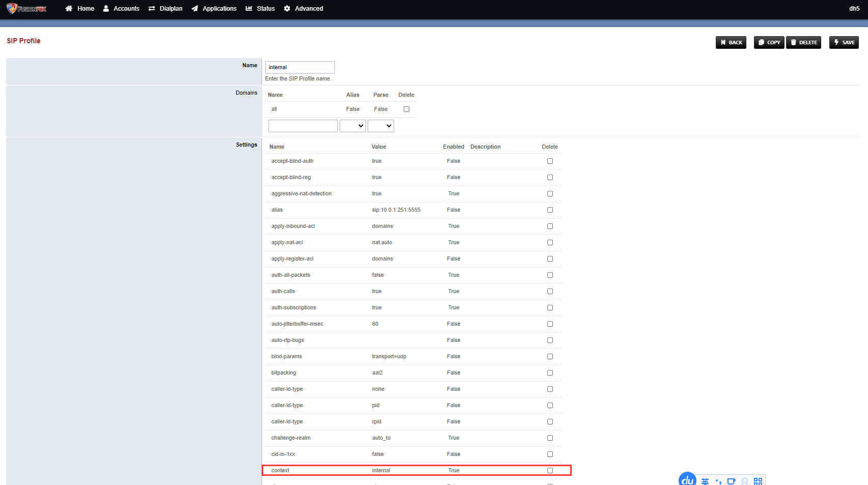Open the IME toolbox grid icon
This screenshot has height=485, width=868.
click(x=758, y=481)
